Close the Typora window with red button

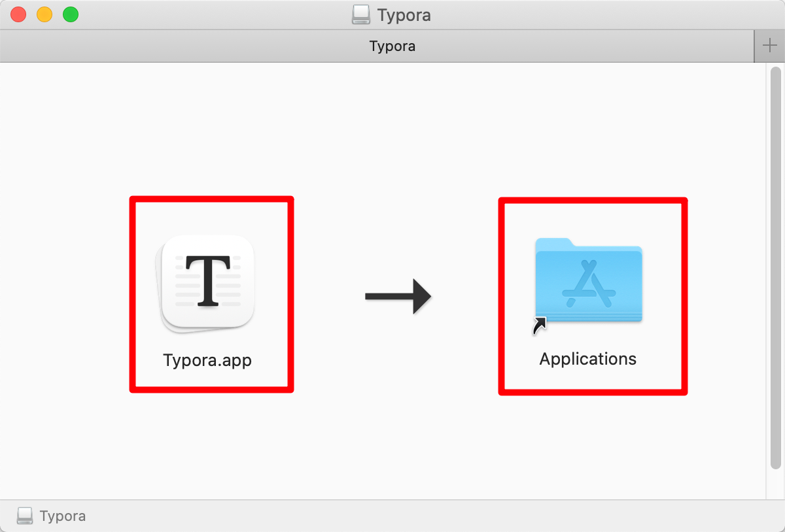pos(18,14)
